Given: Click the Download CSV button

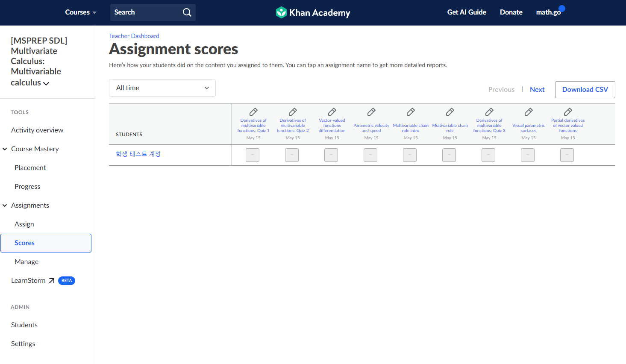Looking at the screenshot, I should [585, 90].
